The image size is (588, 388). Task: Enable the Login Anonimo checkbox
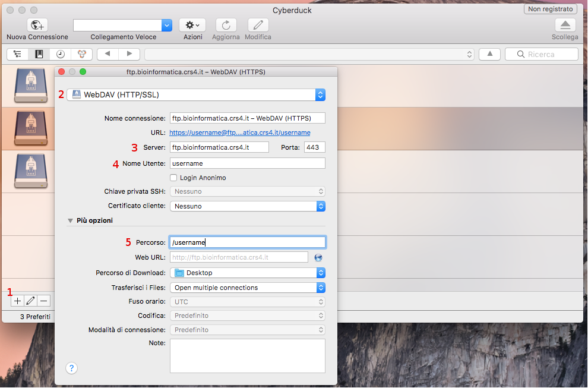click(x=173, y=178)
